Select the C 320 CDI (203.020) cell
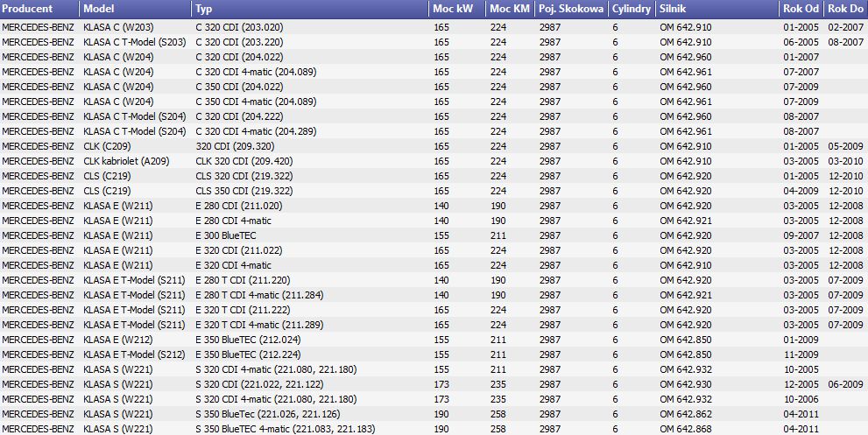This screenshot has height=435, width=868. (239, 27)
